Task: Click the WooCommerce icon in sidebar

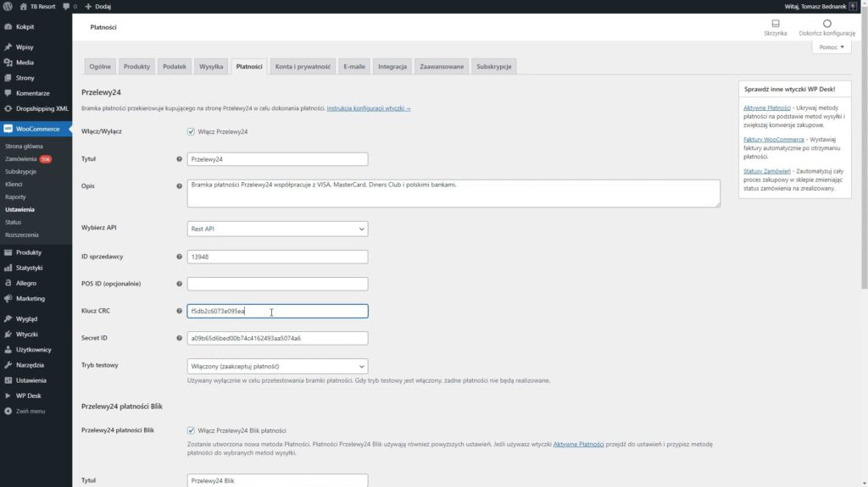Action: pos(8,129)
